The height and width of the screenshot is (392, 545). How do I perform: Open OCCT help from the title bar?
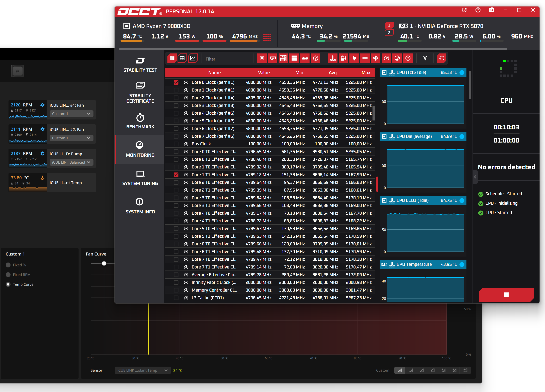point(478,10)
